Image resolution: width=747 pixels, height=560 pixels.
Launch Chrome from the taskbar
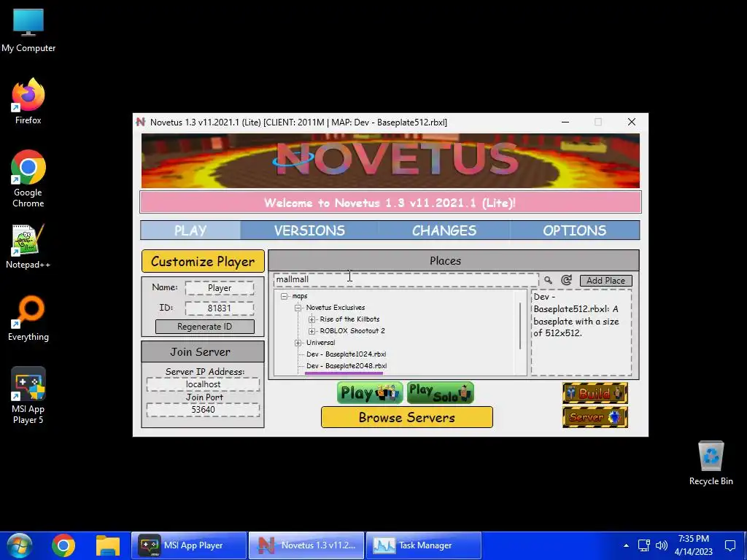[63, 545]
